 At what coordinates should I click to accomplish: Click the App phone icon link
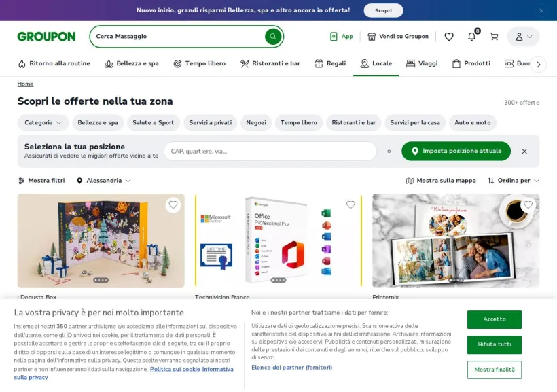[342, 36]
